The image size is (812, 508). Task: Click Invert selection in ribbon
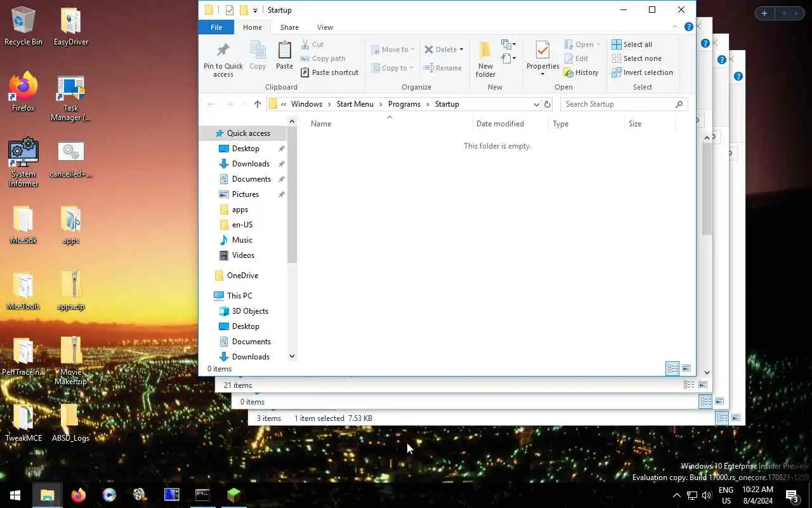click(642, 72)
